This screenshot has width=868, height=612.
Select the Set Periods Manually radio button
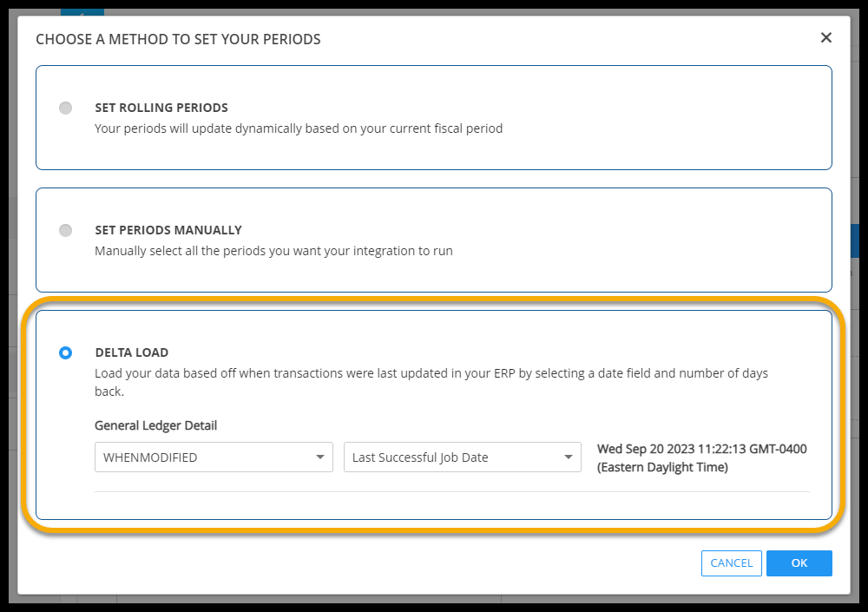click(x=66, y=231)
